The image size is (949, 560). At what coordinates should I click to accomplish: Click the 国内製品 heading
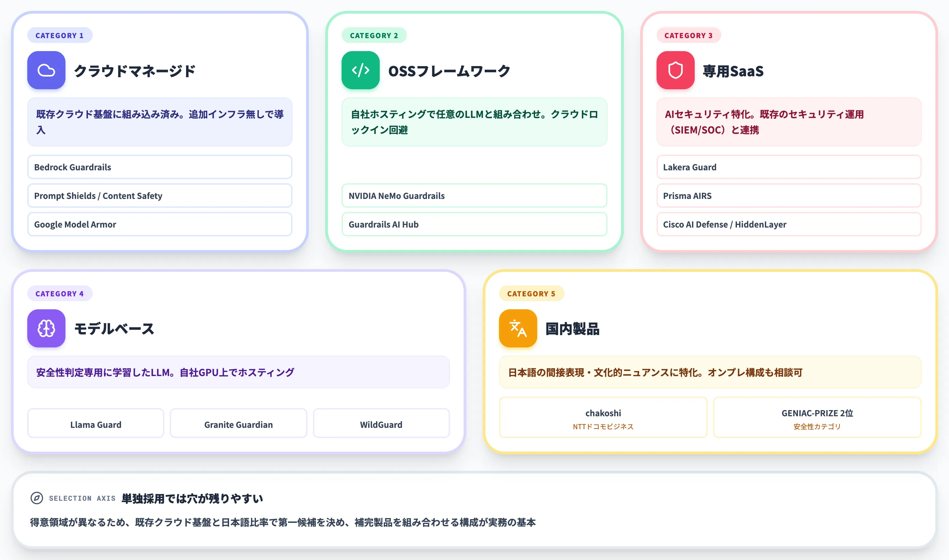click(572, 329)
